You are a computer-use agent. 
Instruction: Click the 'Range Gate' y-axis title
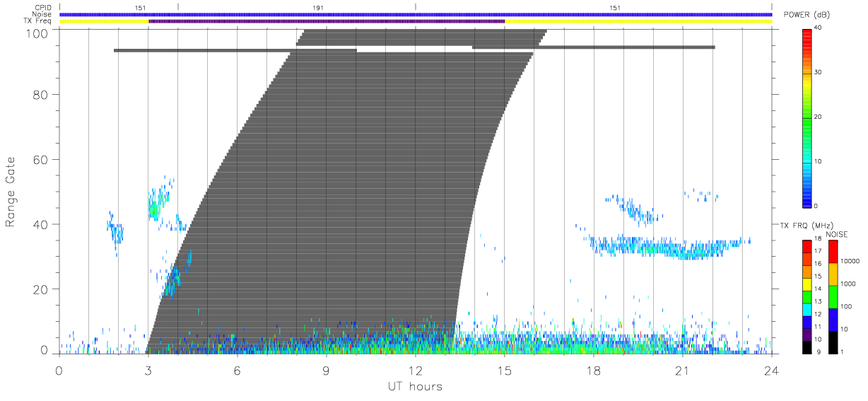pyautogui.click(x=11, y=192)
